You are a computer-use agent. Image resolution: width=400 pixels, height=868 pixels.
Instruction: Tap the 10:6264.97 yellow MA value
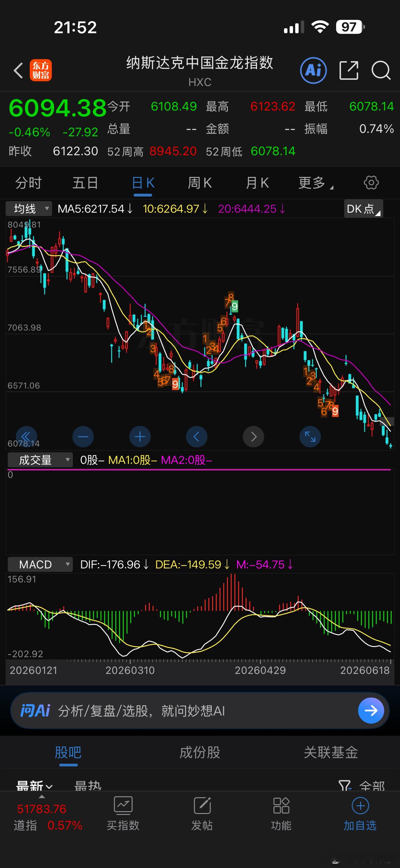176,209
